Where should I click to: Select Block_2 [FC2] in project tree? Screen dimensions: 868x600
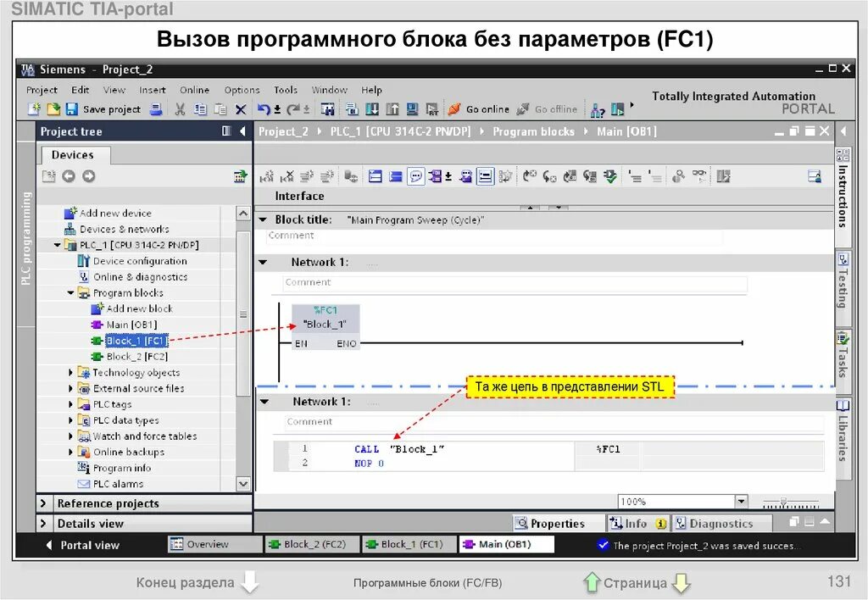tap(136, 357)
